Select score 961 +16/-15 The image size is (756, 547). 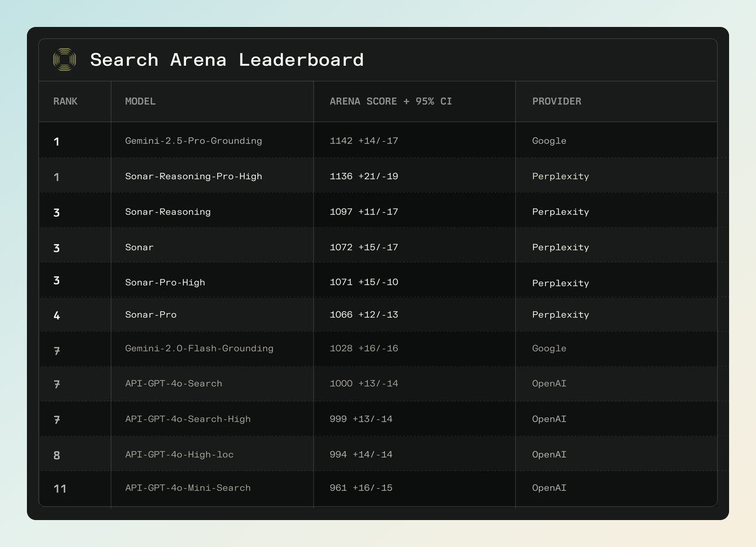pos(361,488)
